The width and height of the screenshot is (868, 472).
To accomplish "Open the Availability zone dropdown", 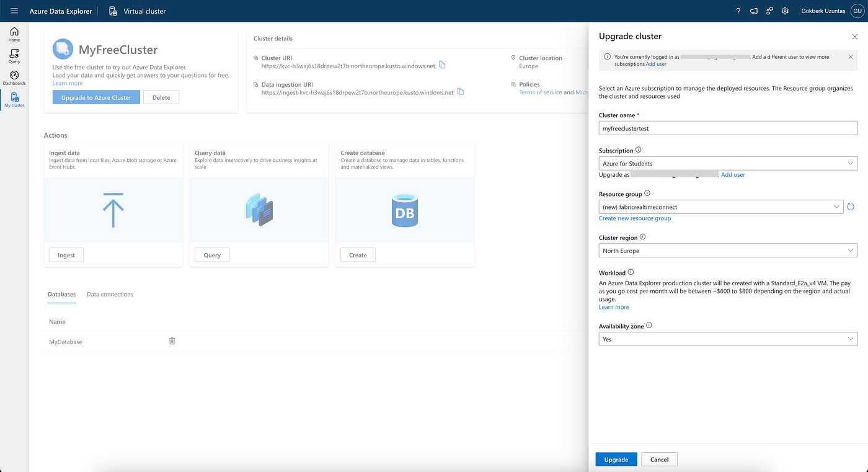I will [x=728, y=339].
